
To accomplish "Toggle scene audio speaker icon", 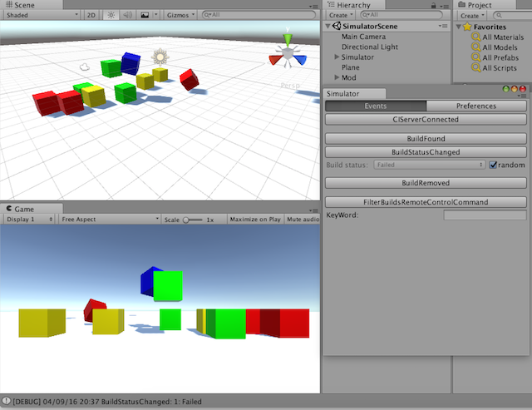I will (127, 15).
